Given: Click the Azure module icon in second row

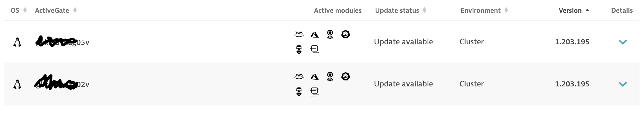Looking at the screenshot, I should [x=314, y=76].
